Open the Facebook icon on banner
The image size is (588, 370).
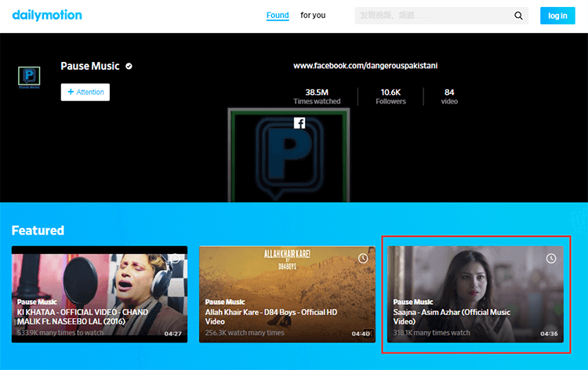(299, 123)
